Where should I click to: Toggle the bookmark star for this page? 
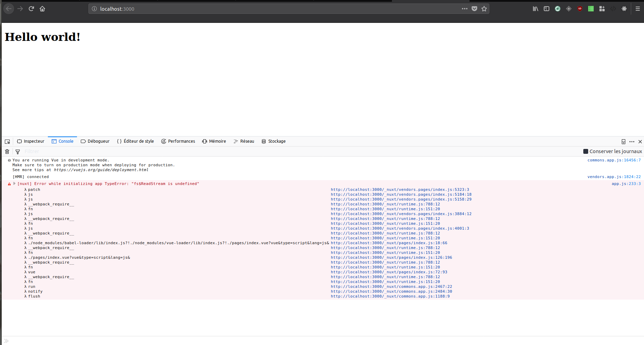pos(484,9)
